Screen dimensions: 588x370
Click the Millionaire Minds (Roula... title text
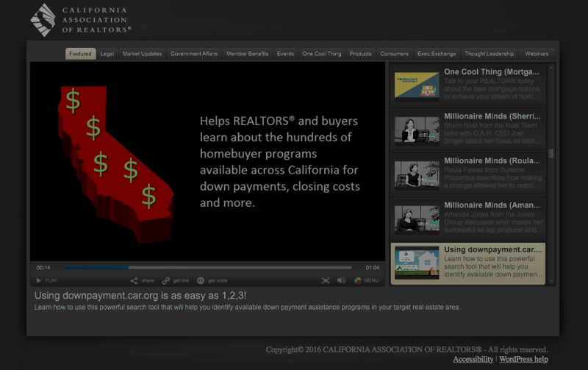[492, 160]
